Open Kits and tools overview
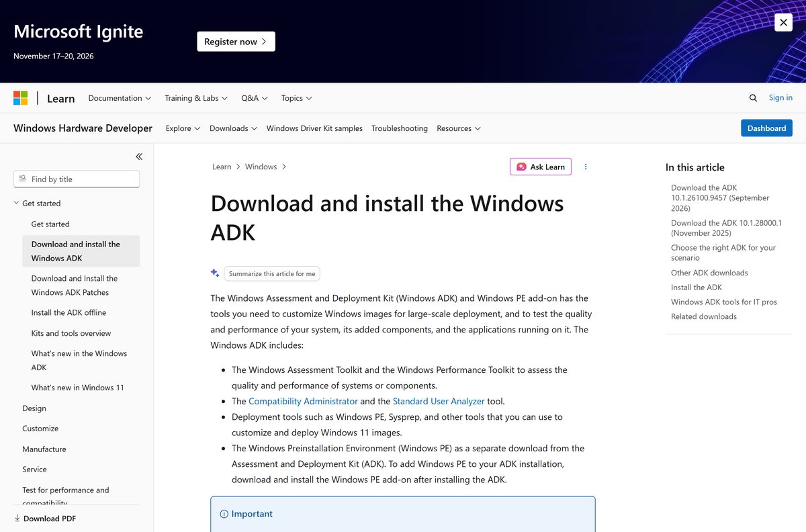The height and width of the screenshot is (532, 806). pyautogui.click(x=71, y=333)
